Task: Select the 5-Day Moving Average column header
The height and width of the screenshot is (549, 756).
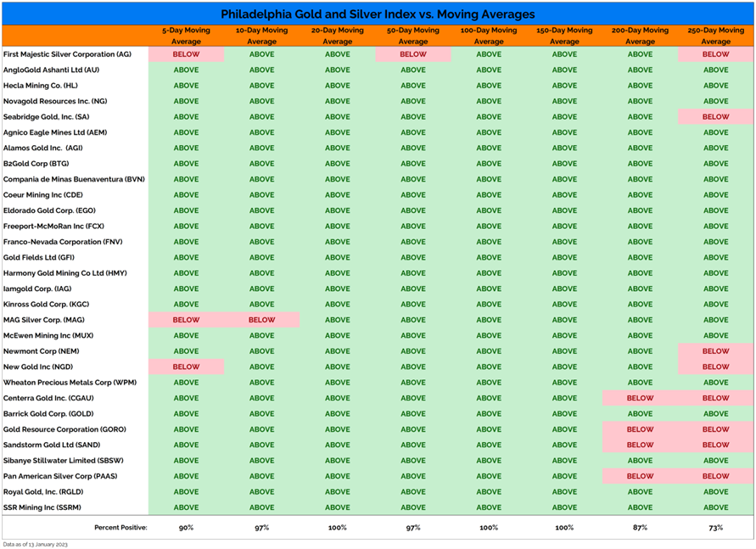Action: pos(186,36)
